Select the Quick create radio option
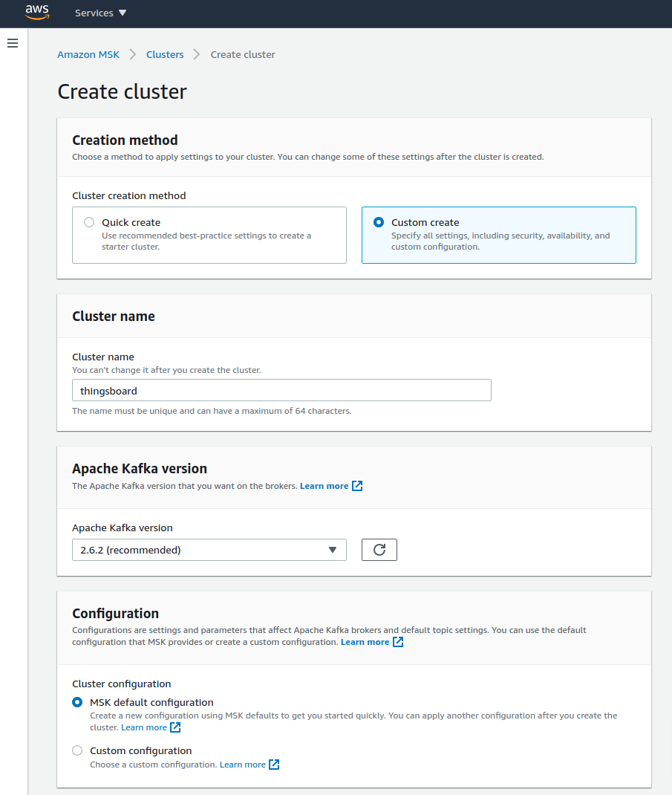 click(89, 222)
